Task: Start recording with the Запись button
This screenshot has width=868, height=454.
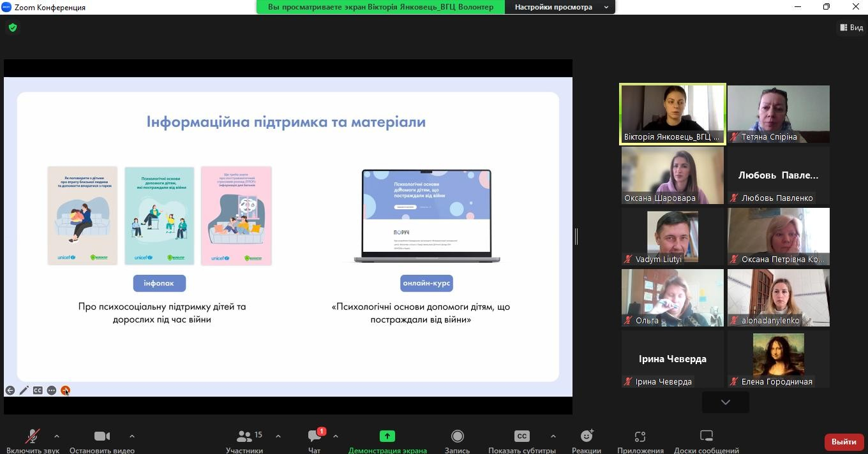Action: click(x=457, y=441)
